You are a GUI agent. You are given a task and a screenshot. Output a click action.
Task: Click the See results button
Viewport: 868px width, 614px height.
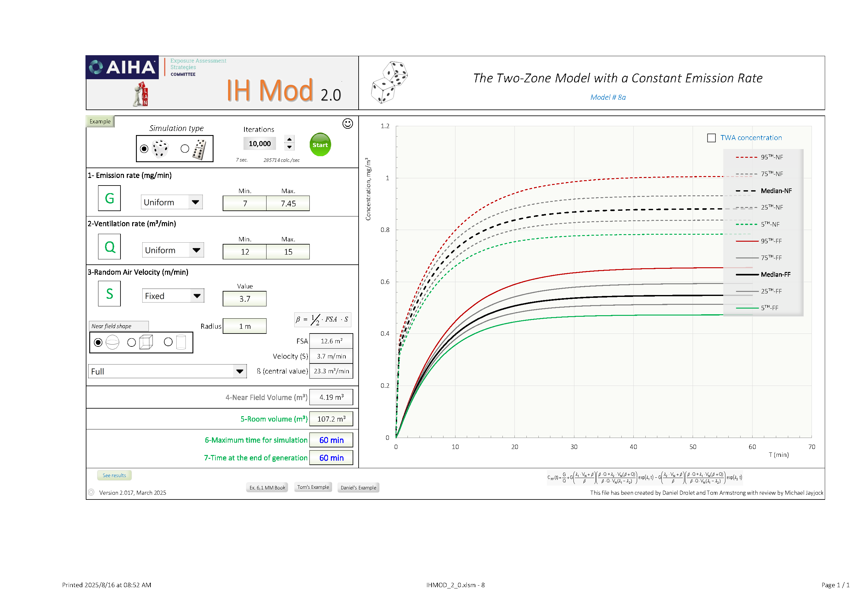[x=114, y=475]
